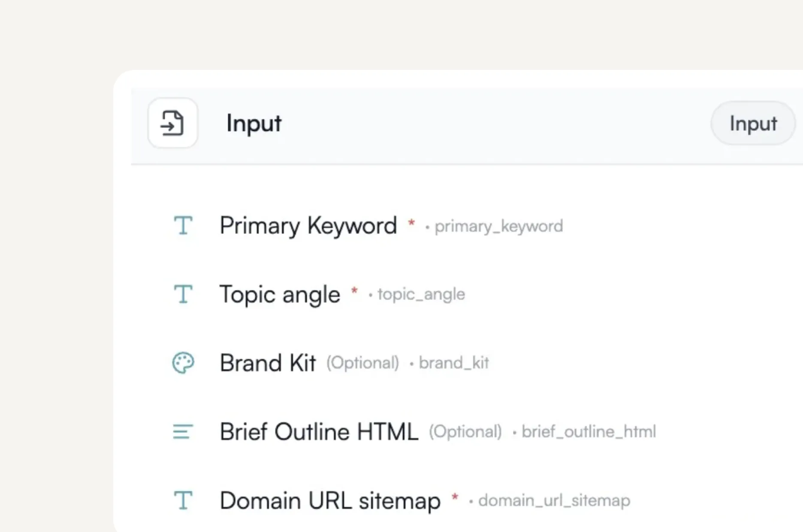Select the Brief Outline HTML field
This screenshot has height=532, width=803.
[x=319, y=432]
